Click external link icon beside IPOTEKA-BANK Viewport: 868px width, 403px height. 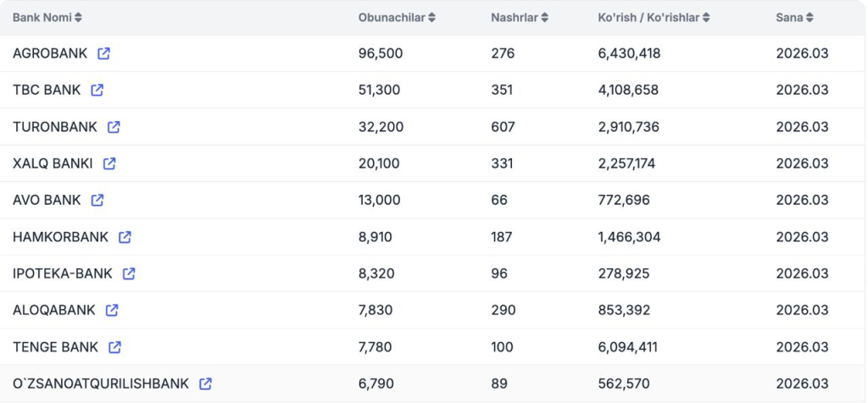(x=129, y=273)
